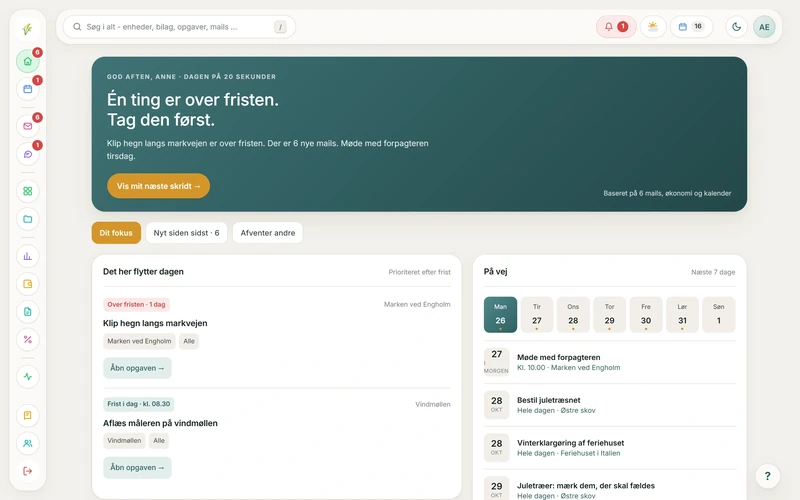Click the question mark help button
Image resolution: width=800 pixels, height=500 pixels.
pyautogui.click(x=767, y=476)
